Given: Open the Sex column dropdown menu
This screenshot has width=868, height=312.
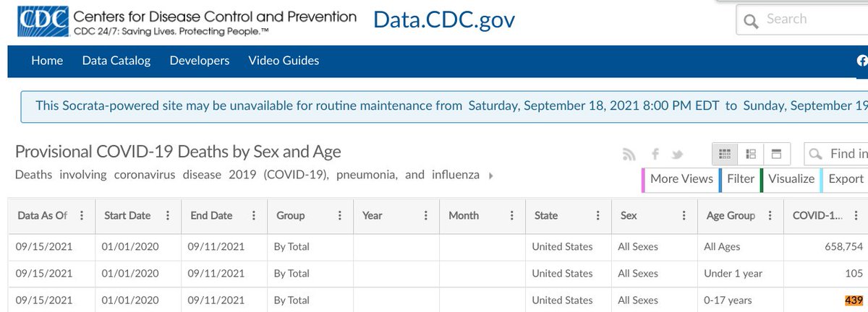Looking at the screenshot, I should (684, 215).
